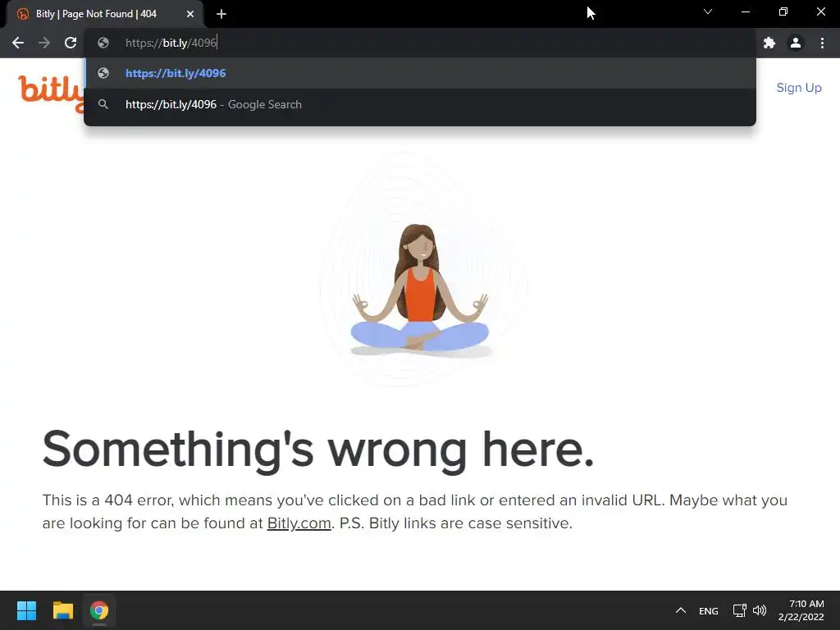Open the Bitly.com link
Viewport: 840px width, 630px height.
299,523
